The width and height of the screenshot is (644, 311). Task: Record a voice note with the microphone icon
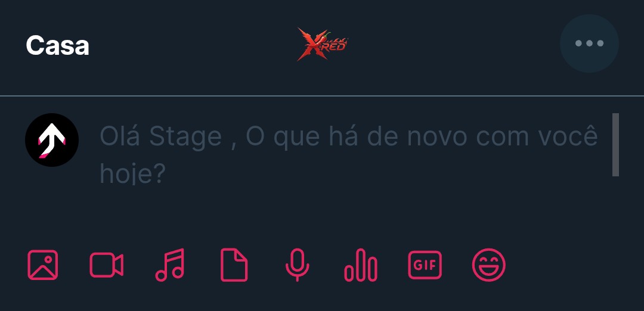[x=298, y=265]
